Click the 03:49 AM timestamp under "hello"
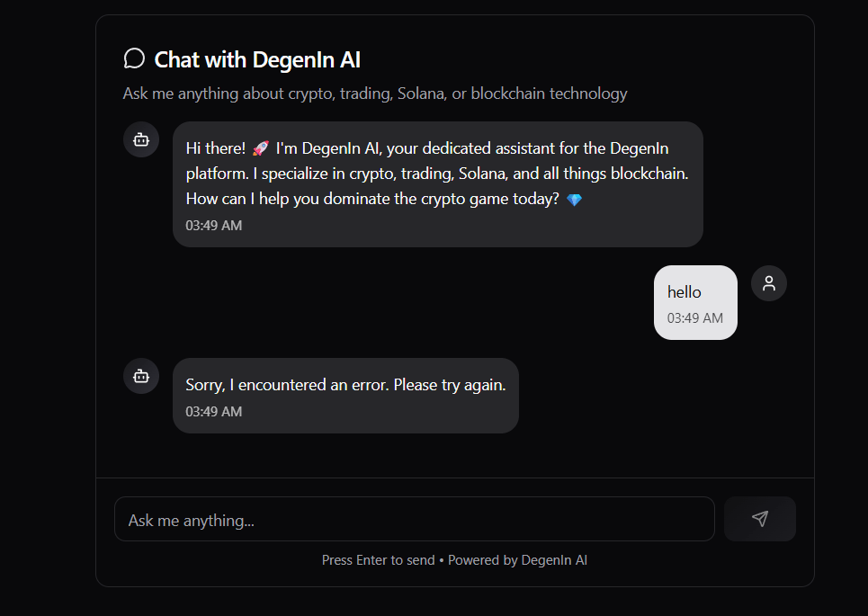The width and height of the screenshot is (868, 616). pos(695,318)
